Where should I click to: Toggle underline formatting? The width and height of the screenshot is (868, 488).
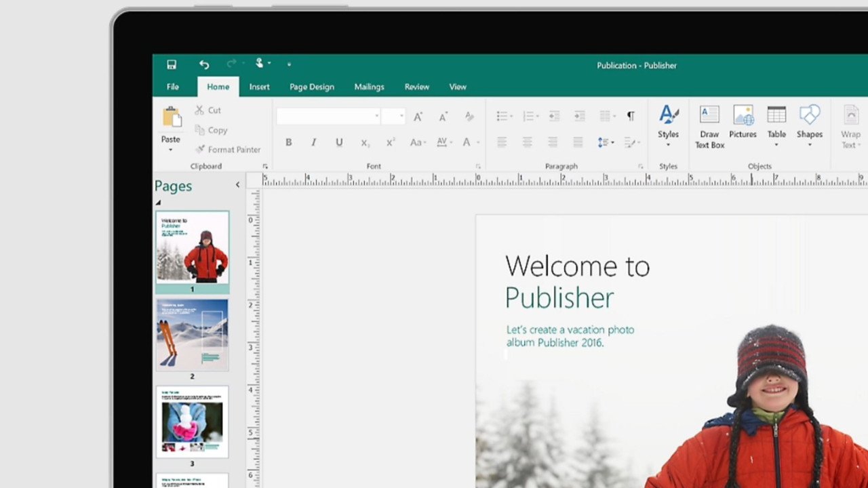pos(339,142)
